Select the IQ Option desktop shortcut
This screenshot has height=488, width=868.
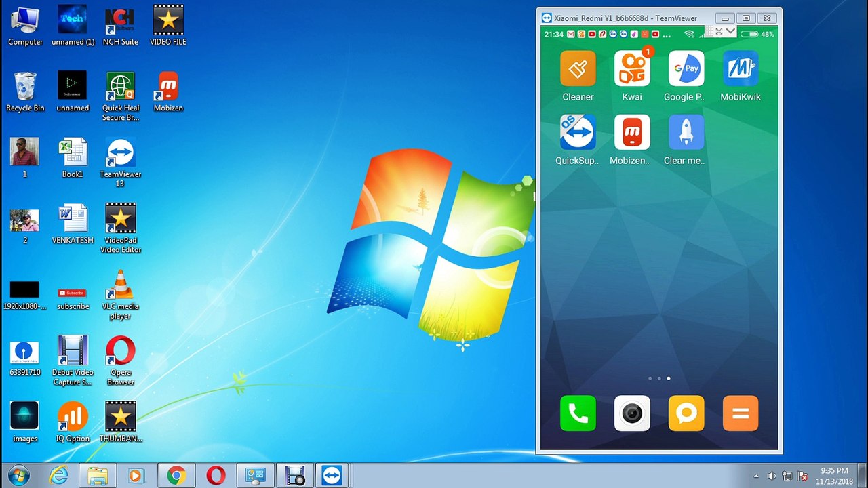coord(73,422)
